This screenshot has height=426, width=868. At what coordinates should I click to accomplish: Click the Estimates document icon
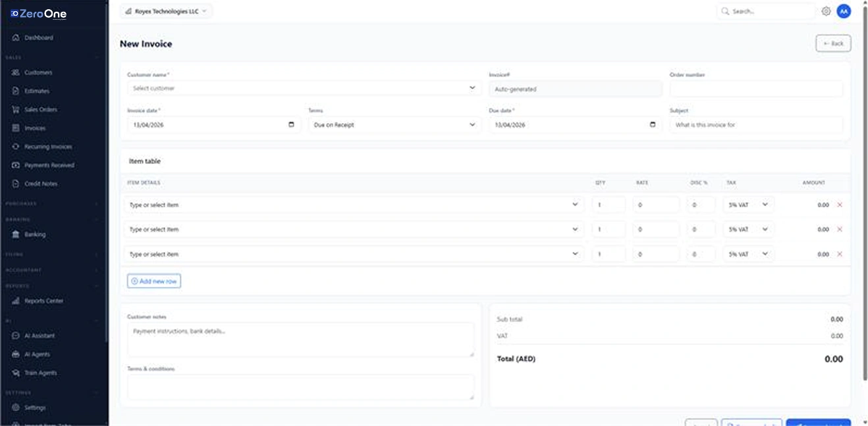coord(16,91)
